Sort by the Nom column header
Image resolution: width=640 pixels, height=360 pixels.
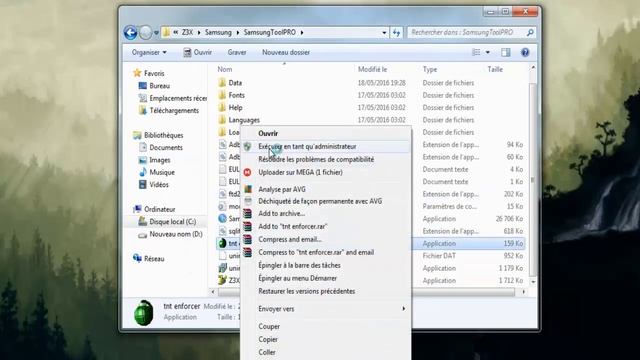(x=224, y=69)
